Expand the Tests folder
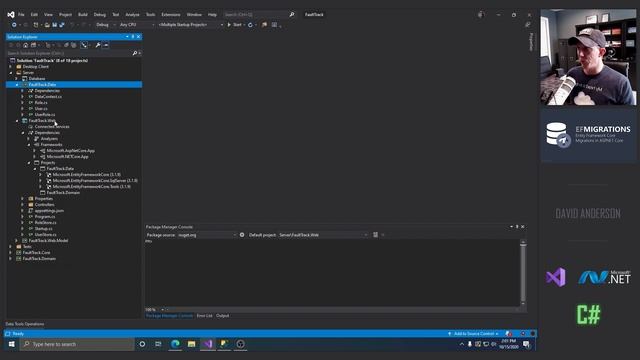The width and height of the screenshot is (640, 360). click(11, 247)
